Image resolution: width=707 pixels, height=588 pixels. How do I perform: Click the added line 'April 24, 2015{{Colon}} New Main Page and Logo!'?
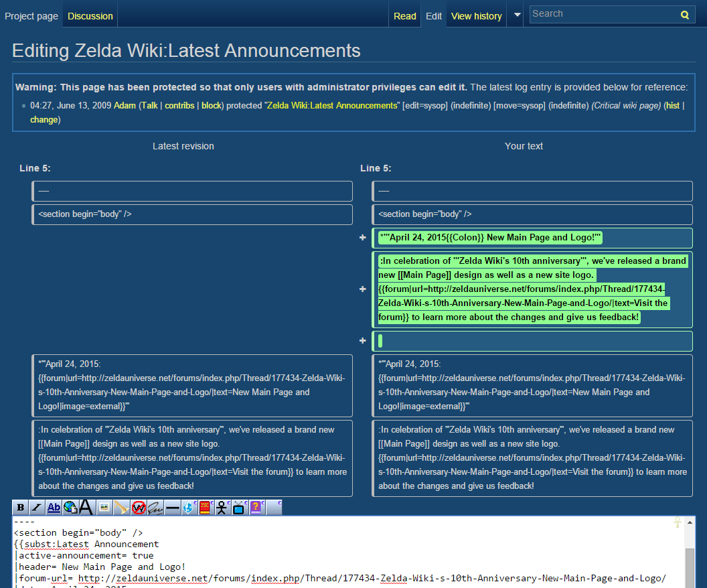click(x=490, y=238)
